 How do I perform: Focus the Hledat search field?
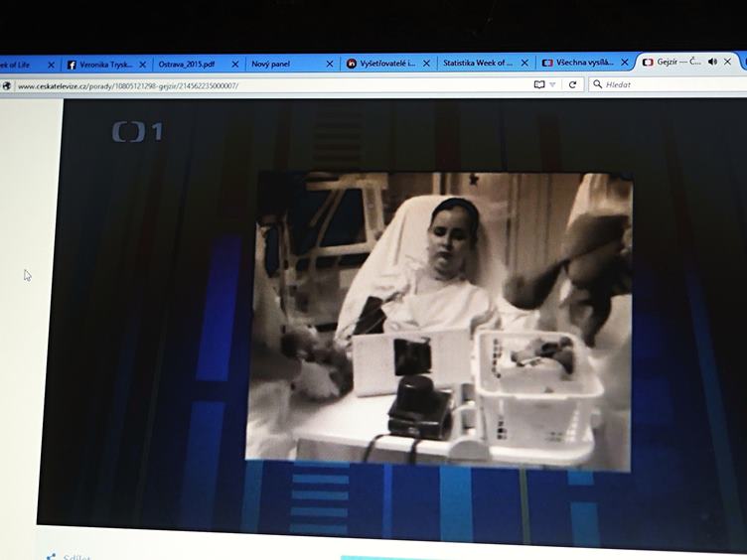coord(670,84)
